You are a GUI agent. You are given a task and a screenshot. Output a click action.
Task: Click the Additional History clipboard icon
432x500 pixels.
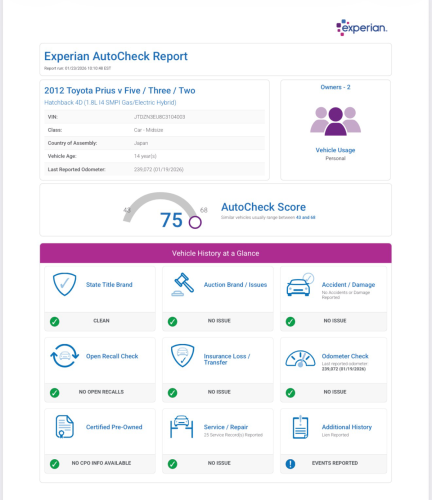pyautogui.click(x=300, y=427)
